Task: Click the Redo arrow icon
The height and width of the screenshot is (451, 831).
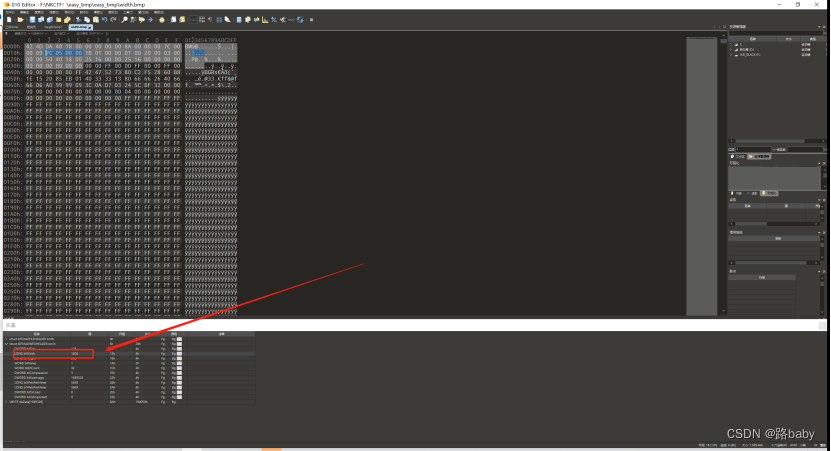Action: point(113,20)
